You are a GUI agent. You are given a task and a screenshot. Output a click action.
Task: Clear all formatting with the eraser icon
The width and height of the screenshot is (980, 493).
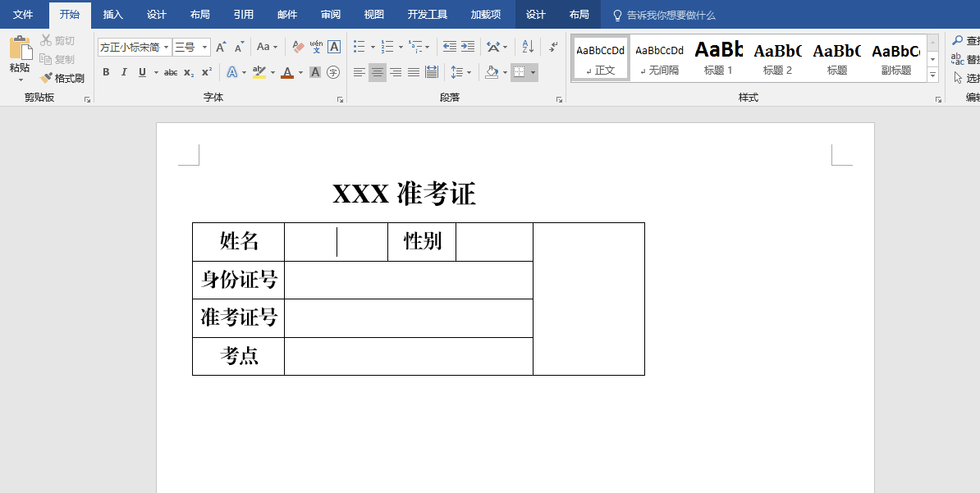pyautogui.click(x=298, y=47)
